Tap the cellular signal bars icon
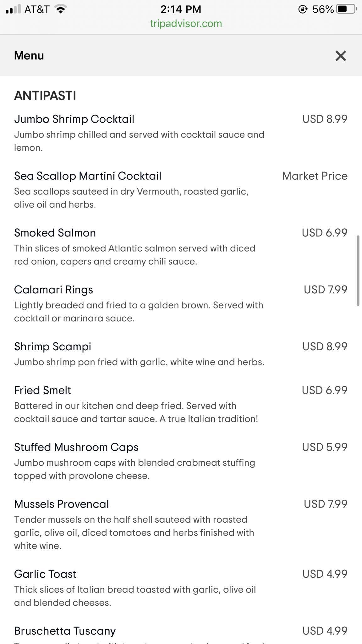Viewport: 362px width, 644px height. pyautogui.click(x=13, y=9)
